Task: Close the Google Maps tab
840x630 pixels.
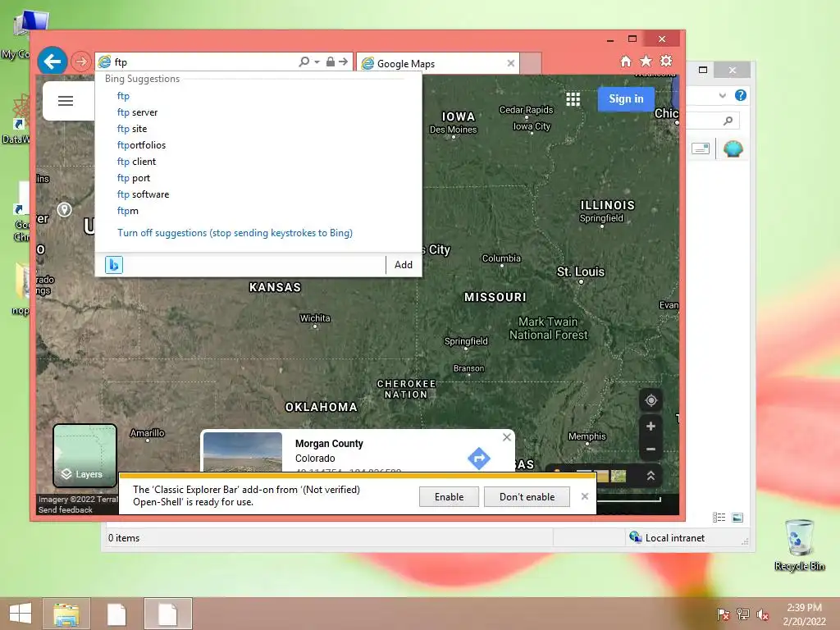Action: point(510,63)
